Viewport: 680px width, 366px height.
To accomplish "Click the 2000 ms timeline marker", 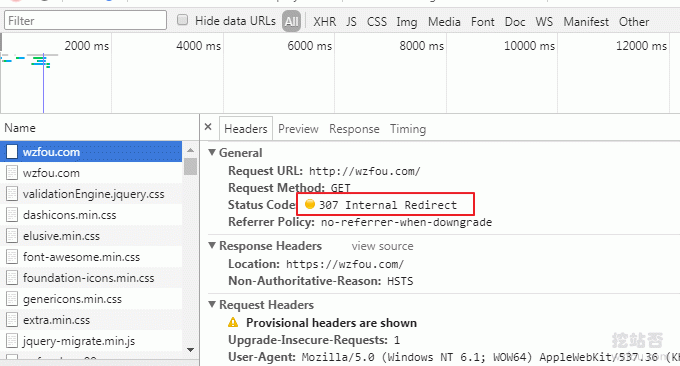I will point(86,46).
